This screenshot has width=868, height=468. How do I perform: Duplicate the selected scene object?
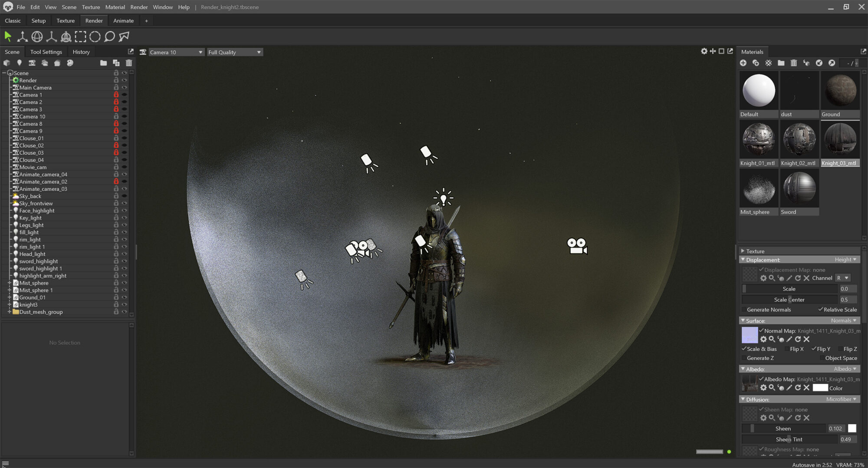point(116,63)
